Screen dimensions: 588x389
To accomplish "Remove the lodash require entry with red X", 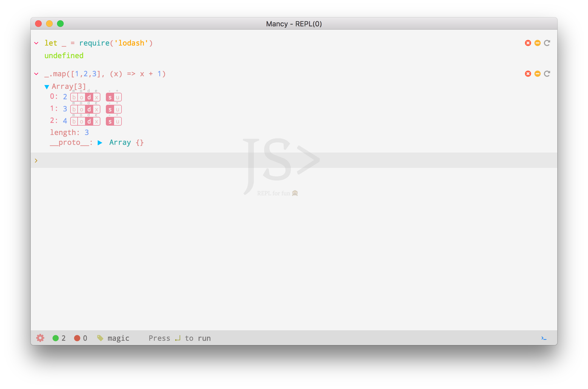I will pyautogui.click(x=528, y=43).
